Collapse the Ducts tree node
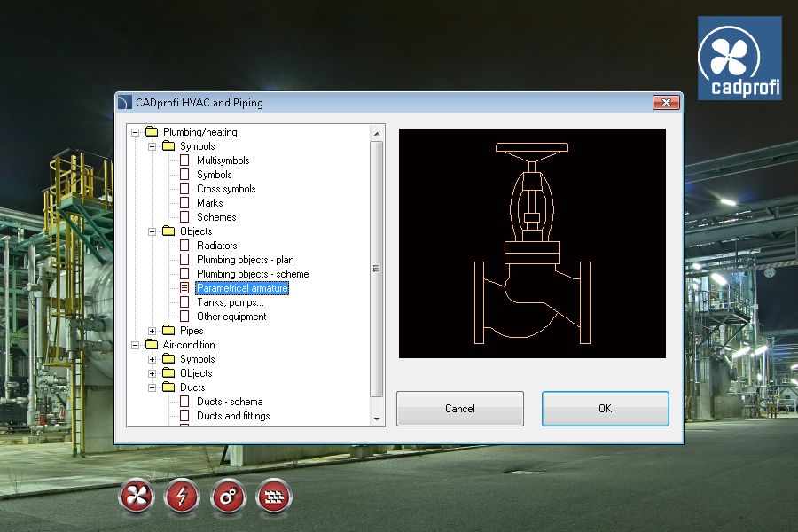The height and width of the screenshot is (532, 798). [x=152, y=388]
